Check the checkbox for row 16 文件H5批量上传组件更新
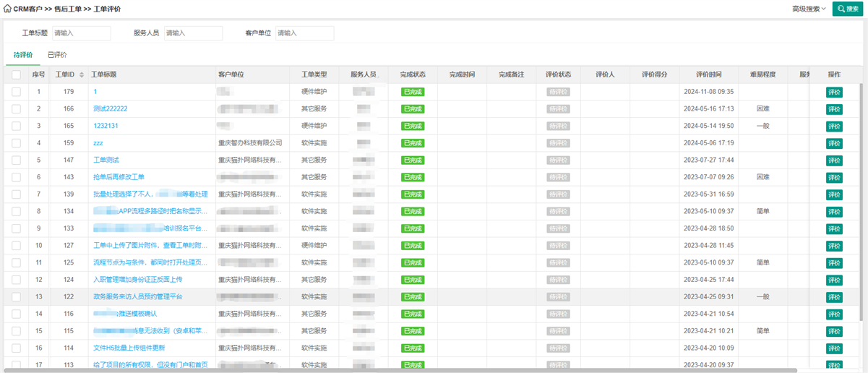The height and width of the screenshot is (373, 868). [x=16, y=348]
